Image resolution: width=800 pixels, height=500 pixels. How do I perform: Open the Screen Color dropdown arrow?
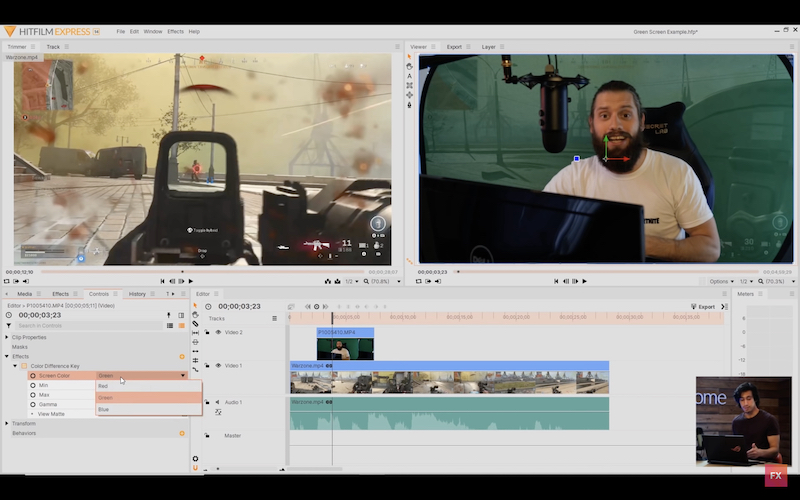click(x=183, y=376)
